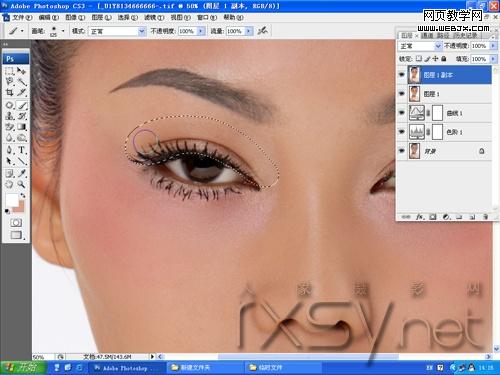
Task: Select the Gradient tool
Action: [x=21, y=127]
